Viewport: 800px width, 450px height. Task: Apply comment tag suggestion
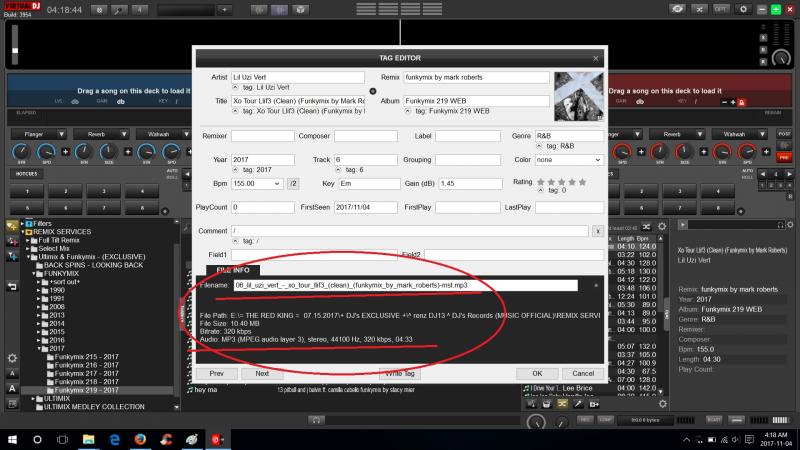click(235, 241)
